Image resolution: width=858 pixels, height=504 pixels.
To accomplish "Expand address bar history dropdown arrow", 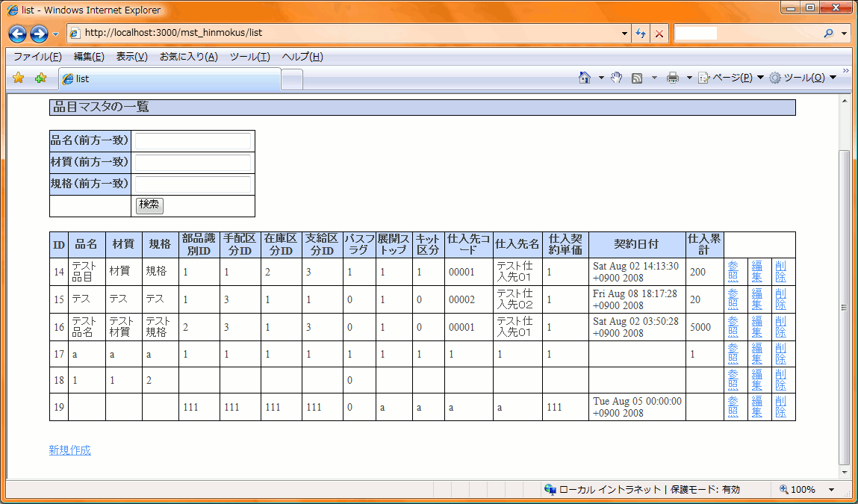I will (625, 34).
